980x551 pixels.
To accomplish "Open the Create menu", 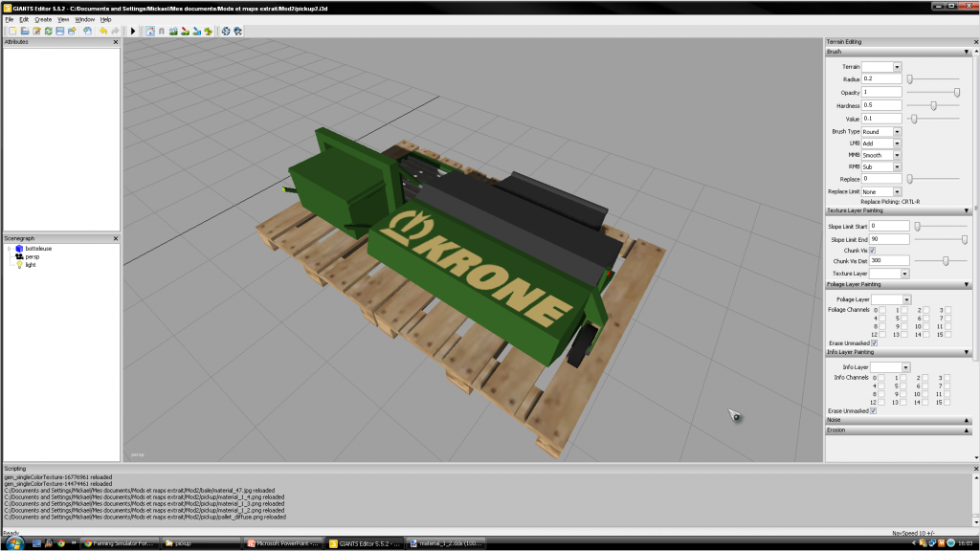I will click(43, 20).
